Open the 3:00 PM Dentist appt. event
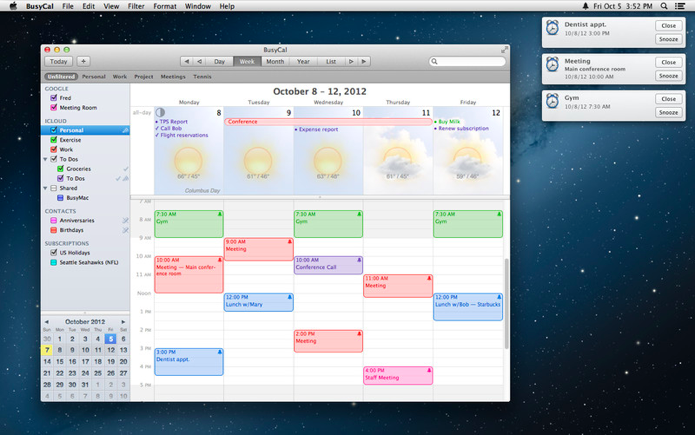 (189, 362)
